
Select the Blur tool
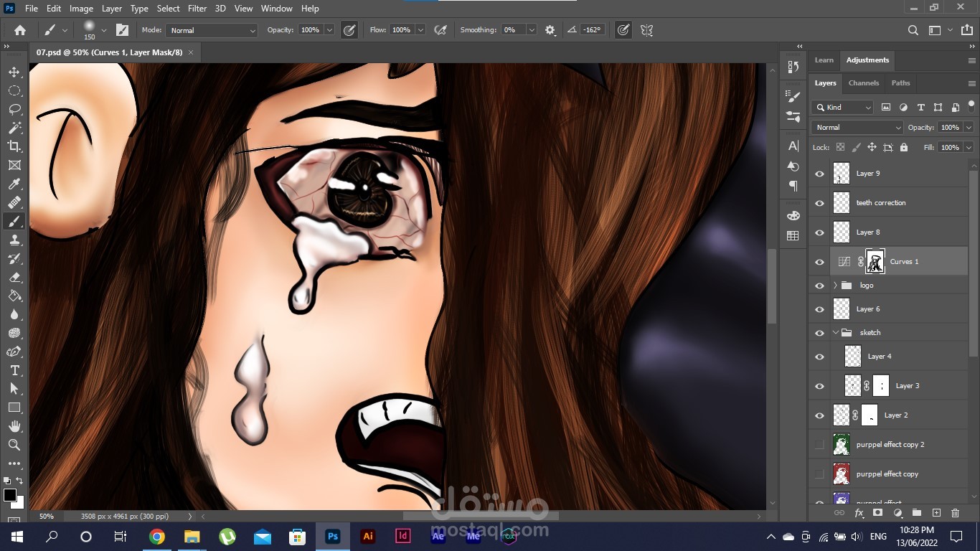[x=14, y=314]
